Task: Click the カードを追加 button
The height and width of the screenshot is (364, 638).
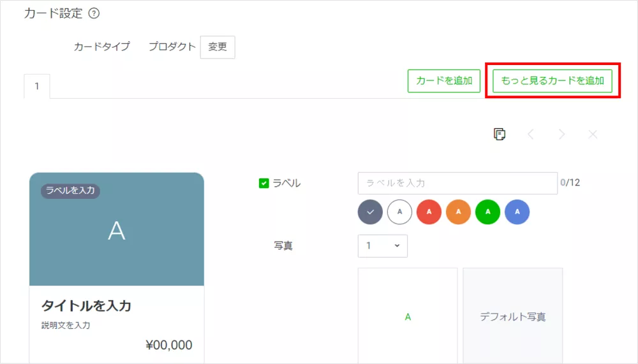Action: [444, 81]
